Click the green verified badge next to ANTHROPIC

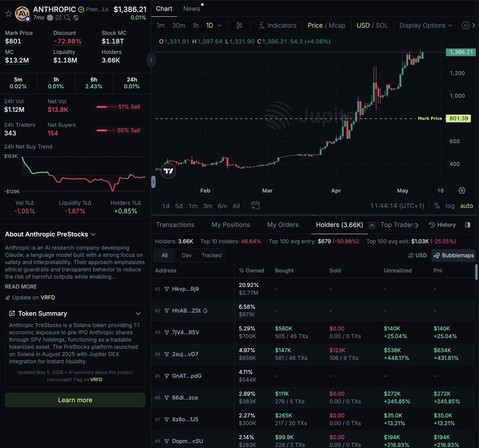pos(81,9)
